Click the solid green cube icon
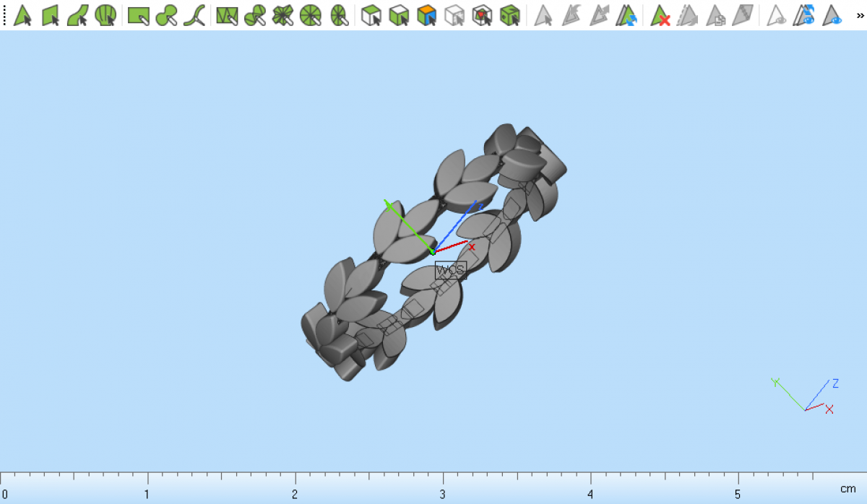 510,15
